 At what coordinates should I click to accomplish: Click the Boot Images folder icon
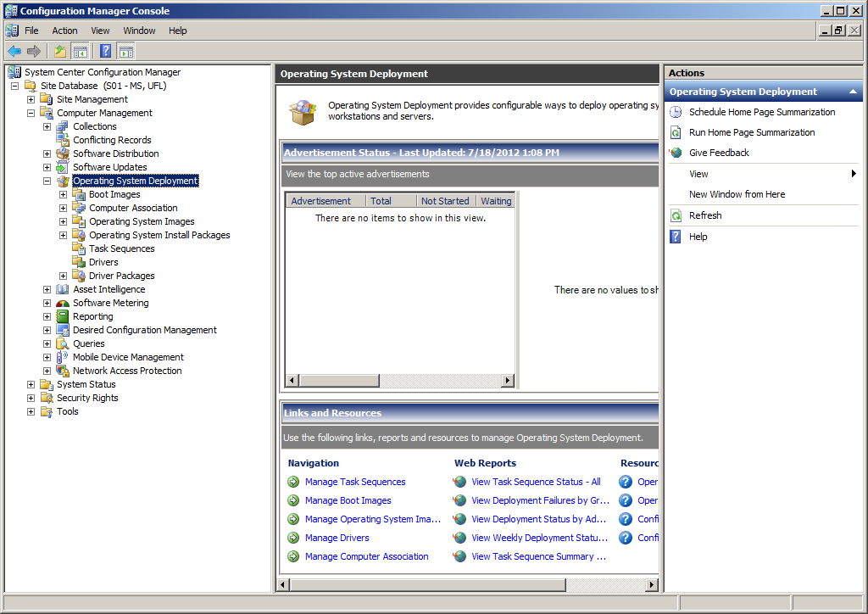pyautogui.click(x=79, y=194)
